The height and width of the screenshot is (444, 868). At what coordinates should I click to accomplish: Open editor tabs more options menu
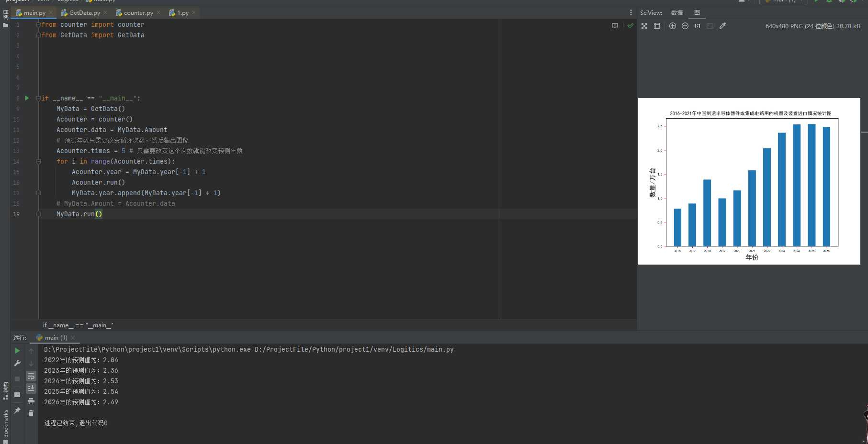pos(631,13)
